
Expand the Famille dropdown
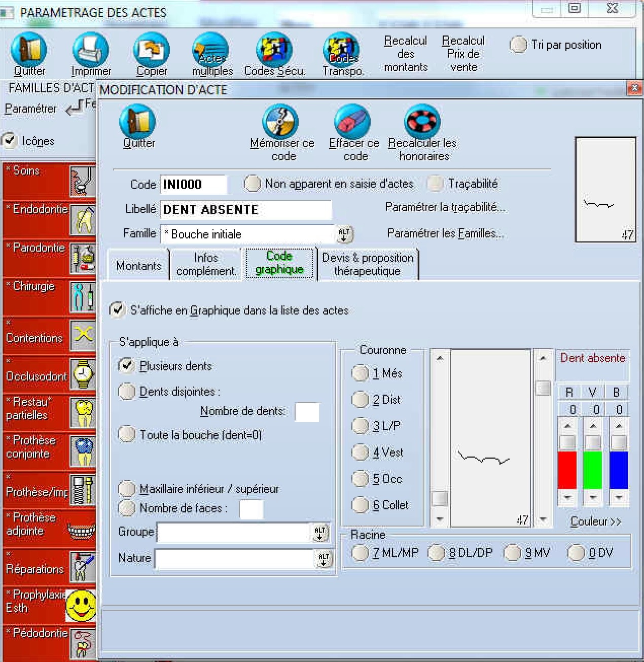tap(344, 234)
